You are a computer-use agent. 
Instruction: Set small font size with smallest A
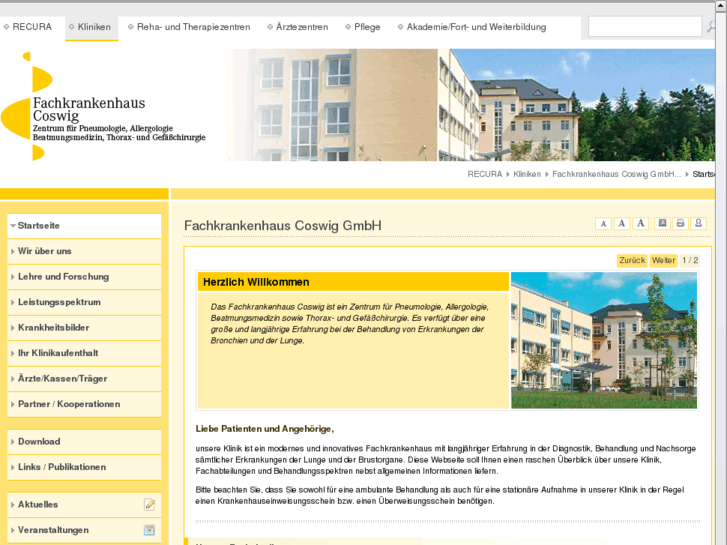coord(603,224)
